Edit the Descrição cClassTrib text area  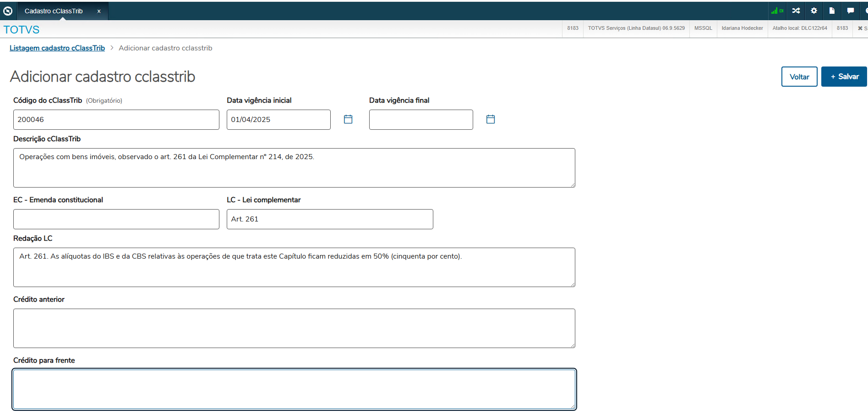[294, 168]
